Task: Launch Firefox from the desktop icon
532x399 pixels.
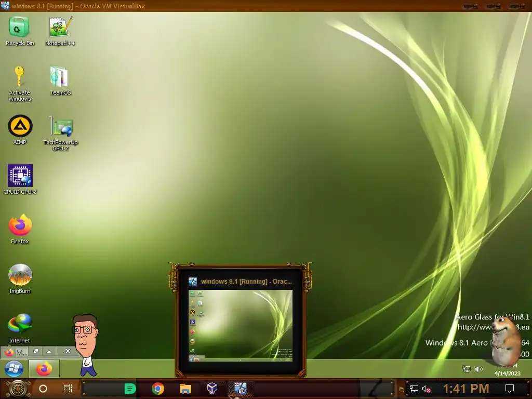Action: (20, 229)
